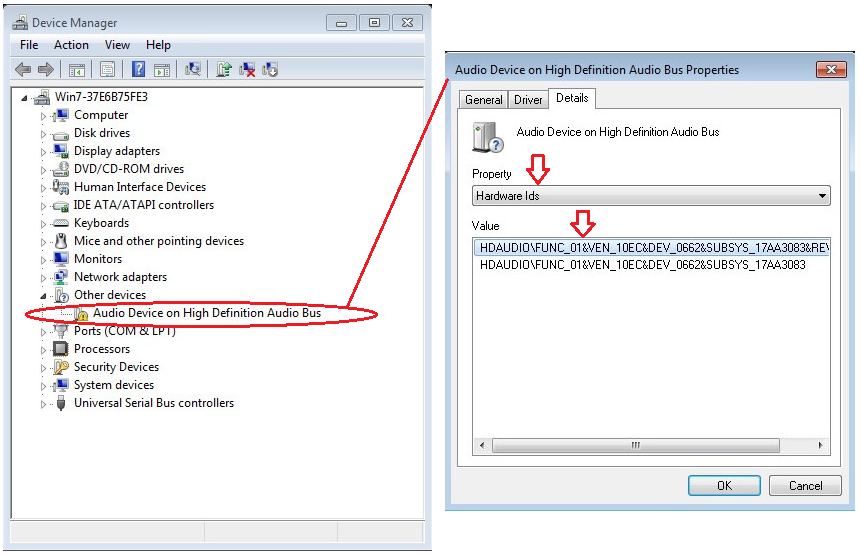
Task: Open the Action menu
Action: [x=71, y=45]
